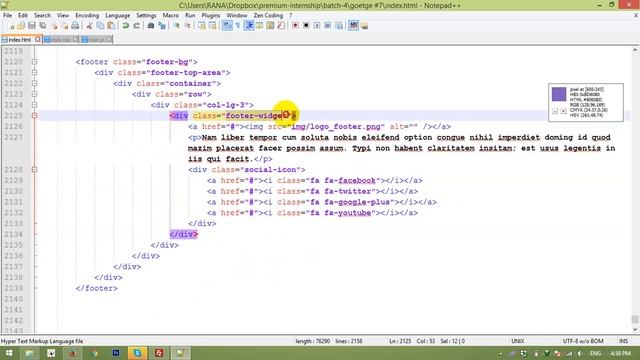640x360 pixels.
Task: Save the recorded macro icon
Action: 339,26
